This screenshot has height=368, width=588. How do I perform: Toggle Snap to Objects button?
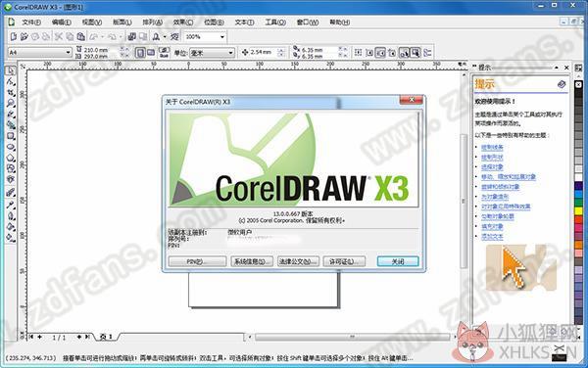(380, 53)
